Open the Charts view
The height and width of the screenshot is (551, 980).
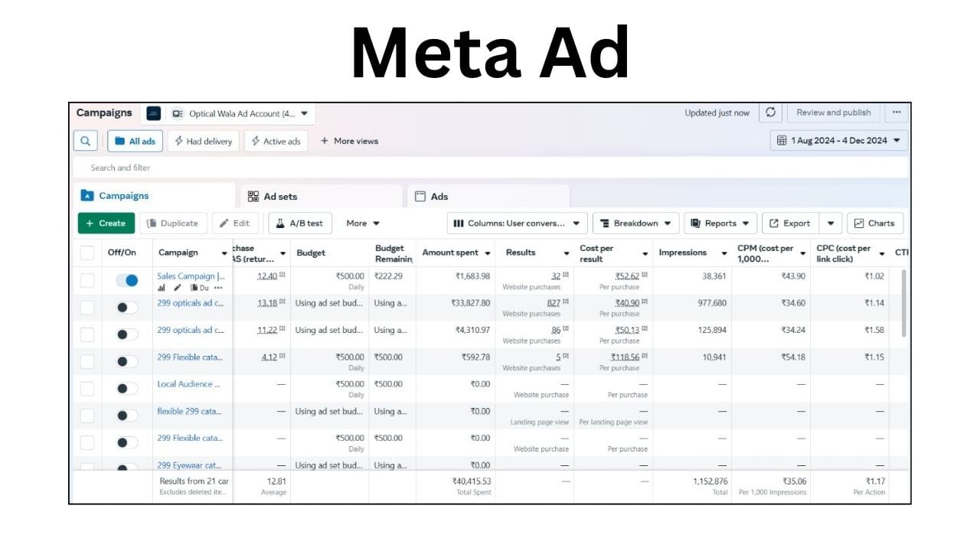click(874, 223)
